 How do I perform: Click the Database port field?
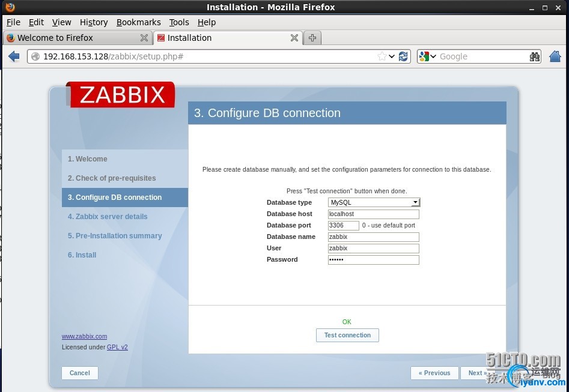pos(343,225)
